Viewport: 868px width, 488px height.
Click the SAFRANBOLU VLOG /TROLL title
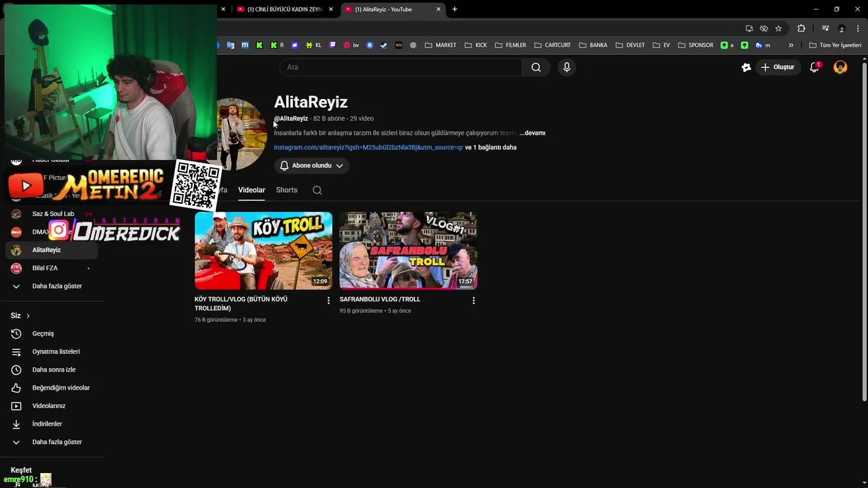[380, 299]
